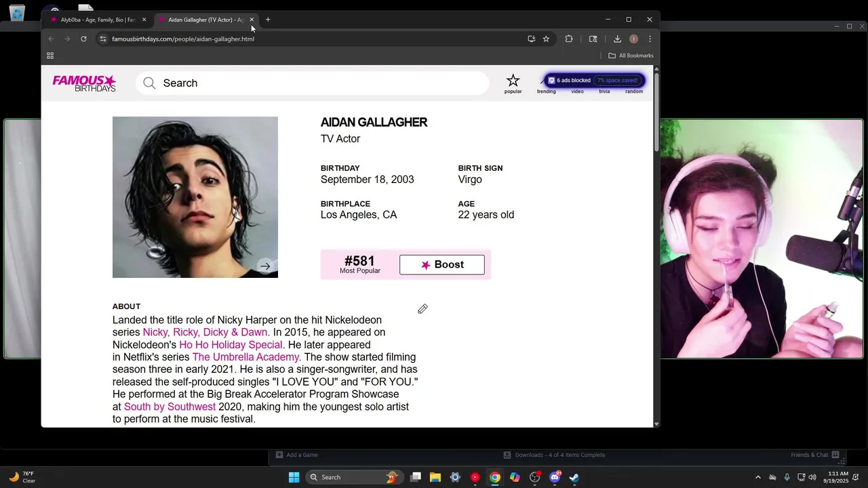Close the Alyb0ba tab

(144, 20)
